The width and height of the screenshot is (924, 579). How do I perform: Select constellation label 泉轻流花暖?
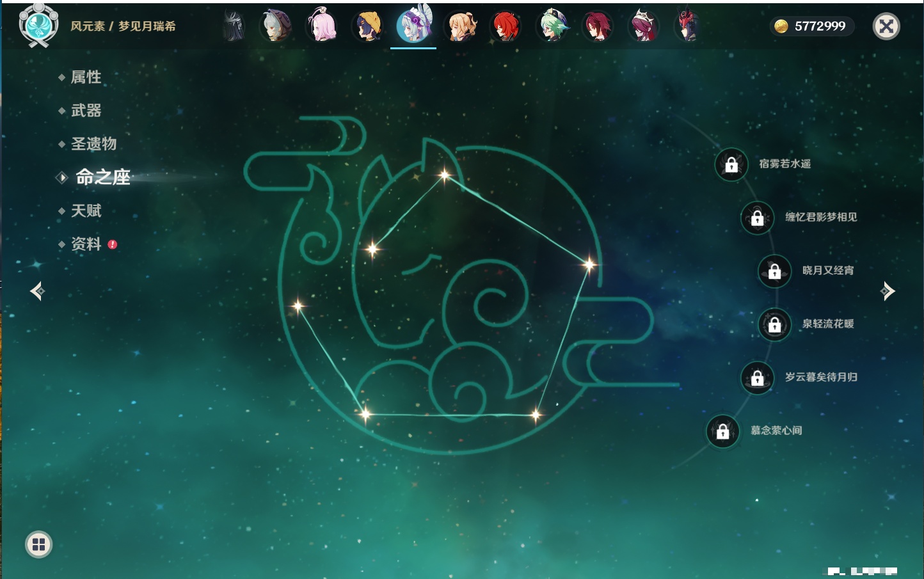(x=828, y=324)
